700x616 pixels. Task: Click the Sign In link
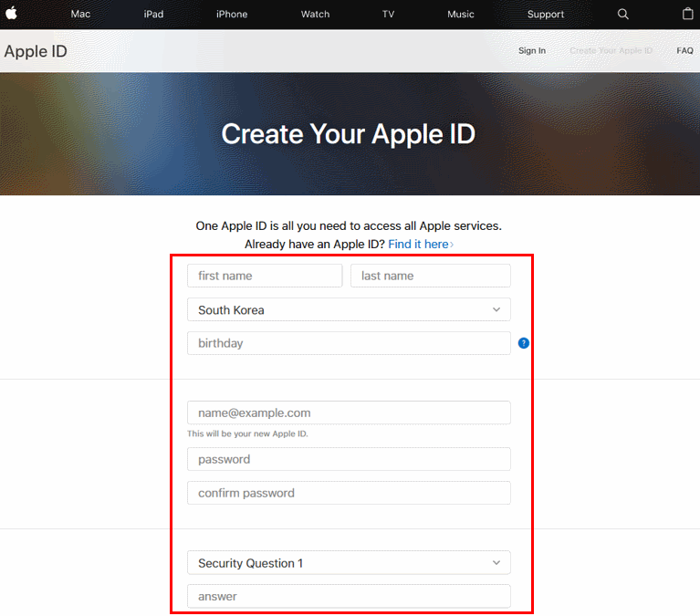tap(532, 50)
